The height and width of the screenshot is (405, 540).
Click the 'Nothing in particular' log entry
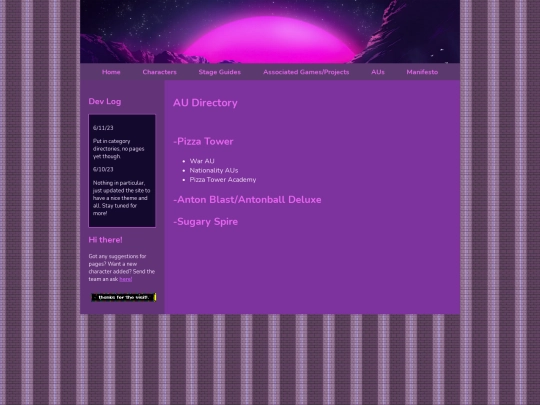coord(121,198)
